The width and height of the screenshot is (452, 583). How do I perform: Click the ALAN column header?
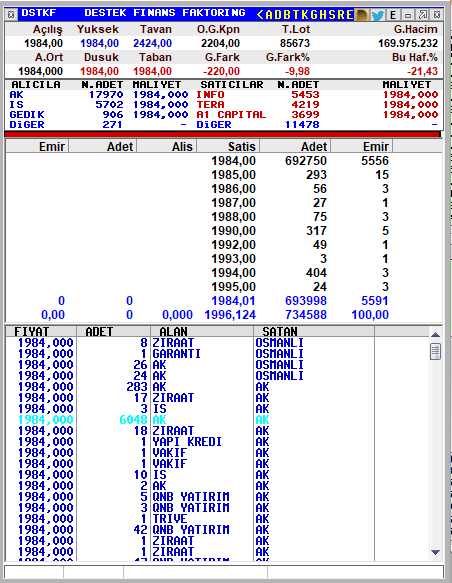(x=202, y=331)
